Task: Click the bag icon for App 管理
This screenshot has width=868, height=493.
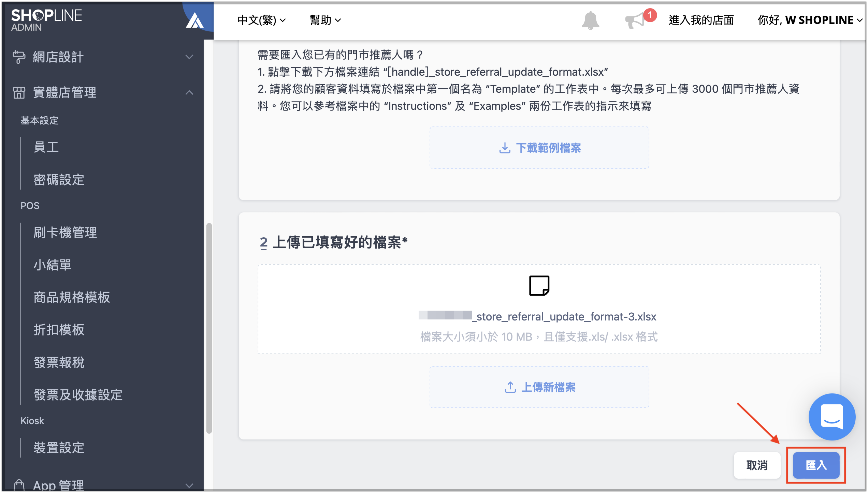Action: click(19, 485)
